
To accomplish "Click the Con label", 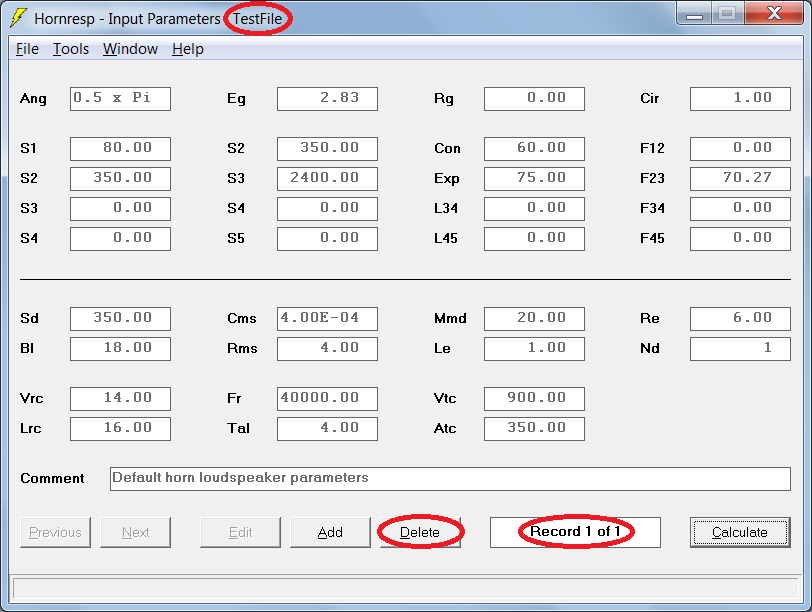I will (447, 149).
